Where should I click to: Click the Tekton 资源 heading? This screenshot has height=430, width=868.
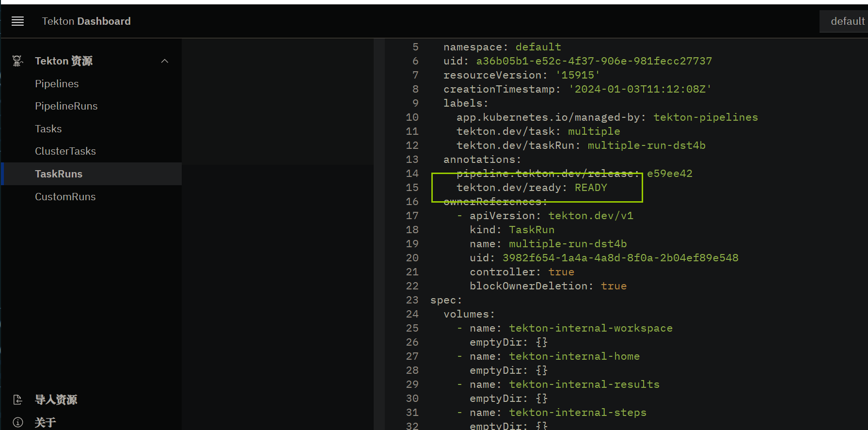click(x=64, y=61)
